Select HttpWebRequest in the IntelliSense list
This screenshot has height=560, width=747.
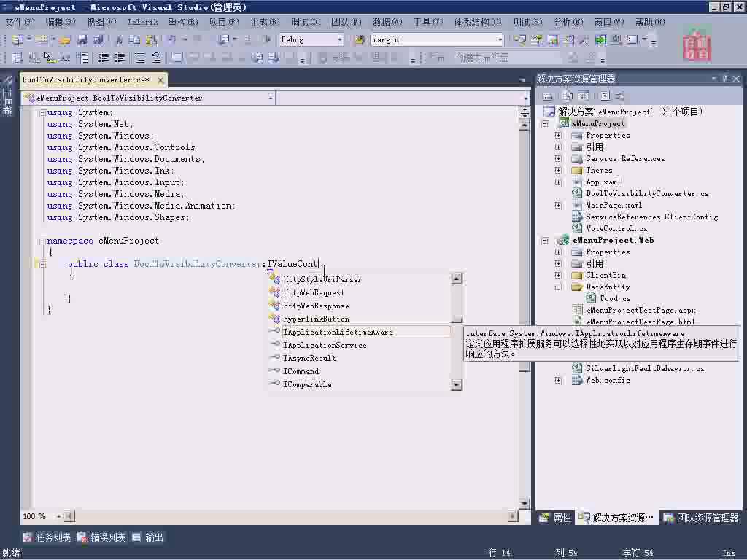pos(314,293)
